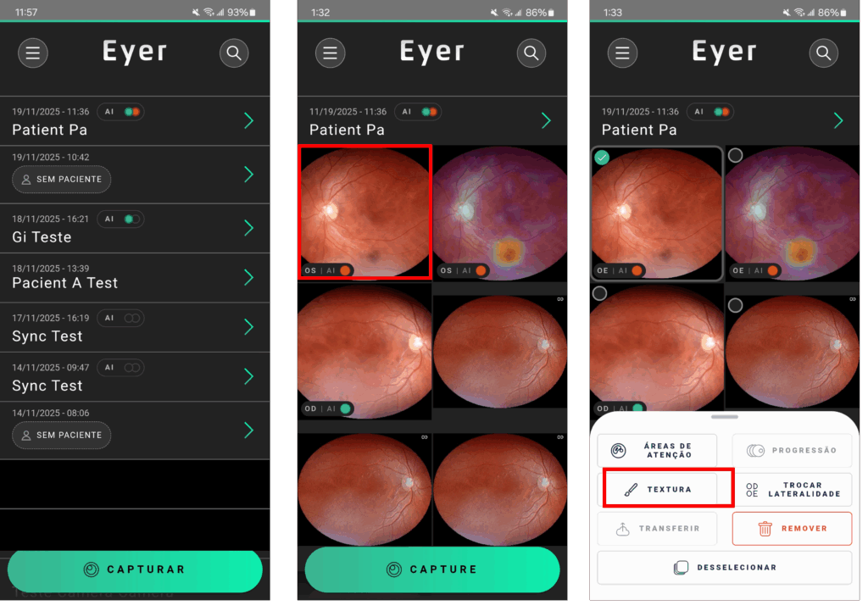This screenshot has width=868, height=611.
Task: Open Áreas de Atenção option
Action: click(x=657, y=450)
